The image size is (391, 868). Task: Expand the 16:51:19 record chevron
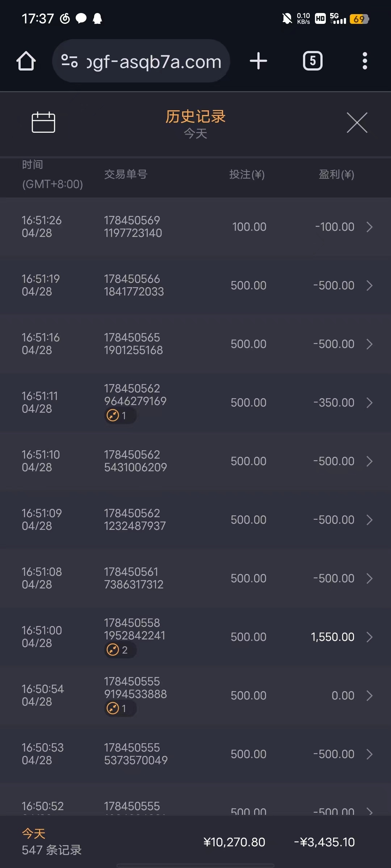pyautogui.click(x=369, y=285)
